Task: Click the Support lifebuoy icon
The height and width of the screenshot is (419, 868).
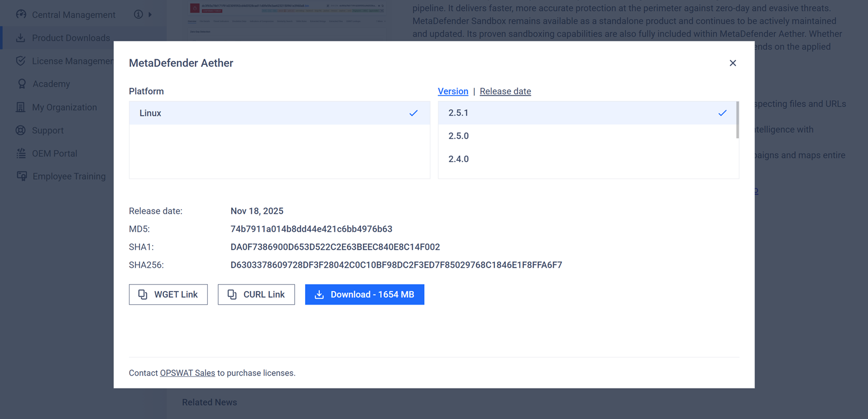Action: coord(21,131)
